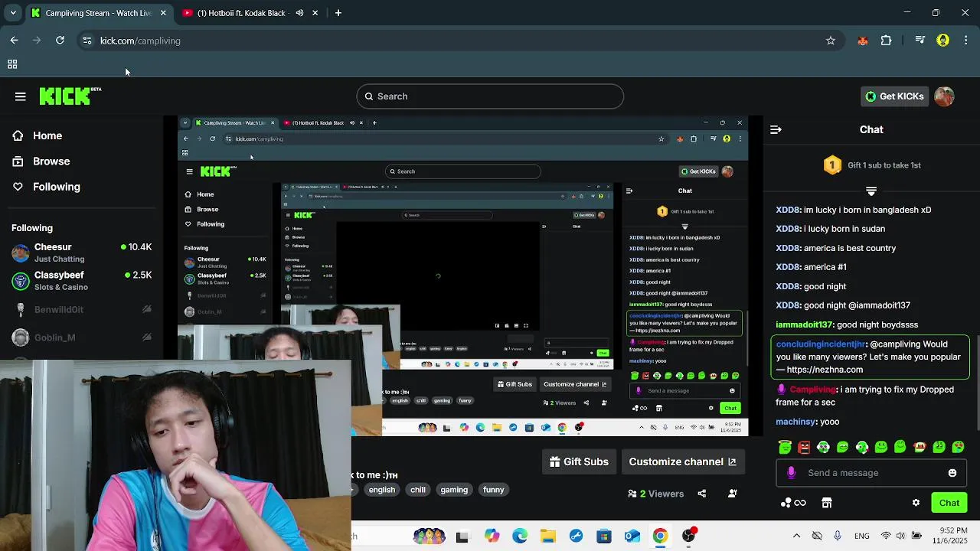Open the Chrome three-dot menu
This screenshot has height=551, width=980.
pyautogui.click(x=966, y=41)
